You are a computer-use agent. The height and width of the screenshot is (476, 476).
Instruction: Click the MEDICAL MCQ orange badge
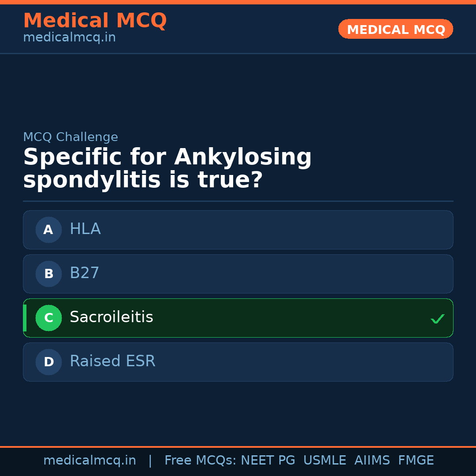coord(395,29)
